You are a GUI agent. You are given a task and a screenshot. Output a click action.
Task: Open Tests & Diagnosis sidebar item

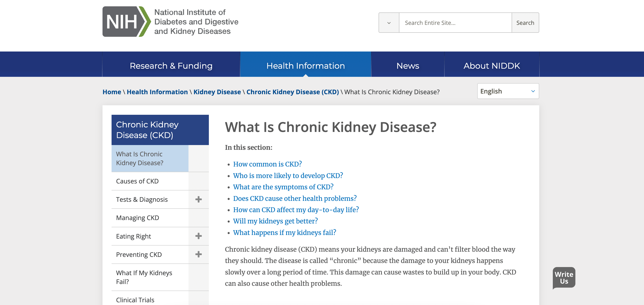pos(150,199)
